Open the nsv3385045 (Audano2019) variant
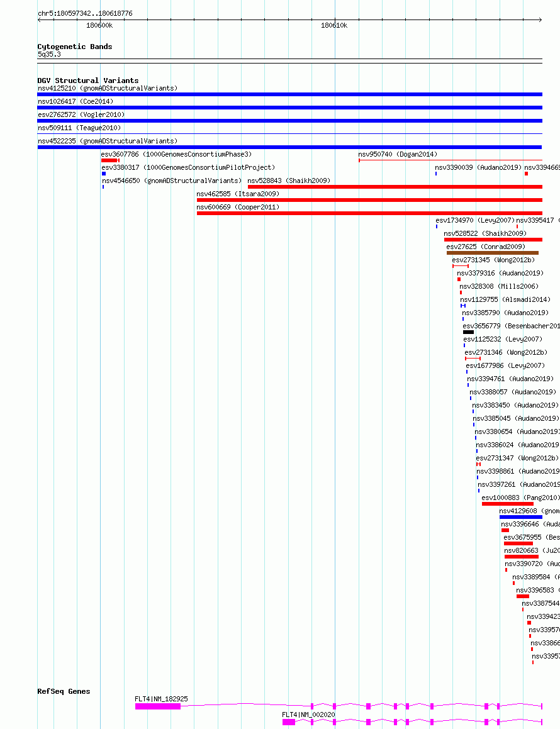This screenshot has height=729, width=560. (517, 418)
